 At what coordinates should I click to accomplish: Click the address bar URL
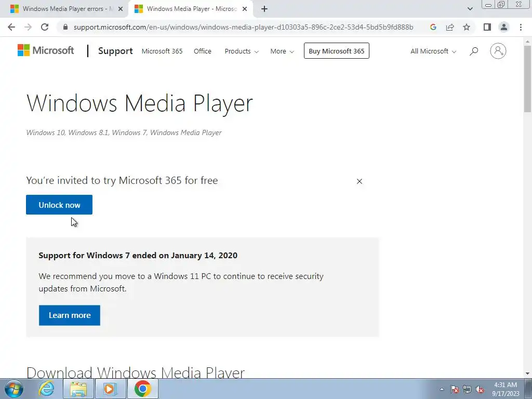coord(243,27)
